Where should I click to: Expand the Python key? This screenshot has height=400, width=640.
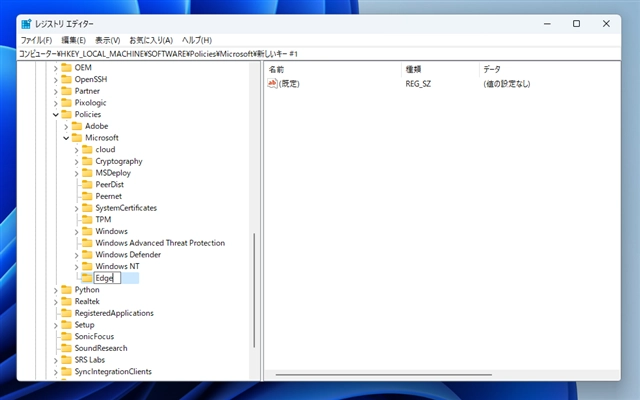56,290
